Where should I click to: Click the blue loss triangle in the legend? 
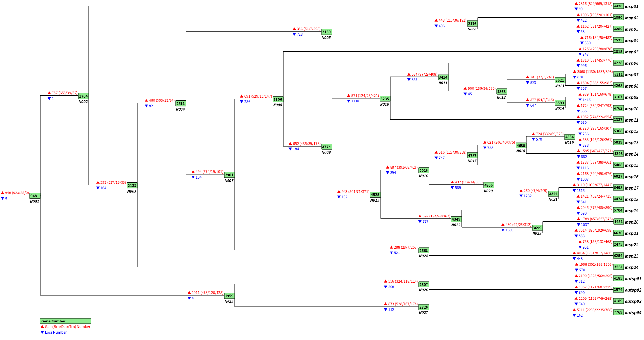click(x=42, y=332)
